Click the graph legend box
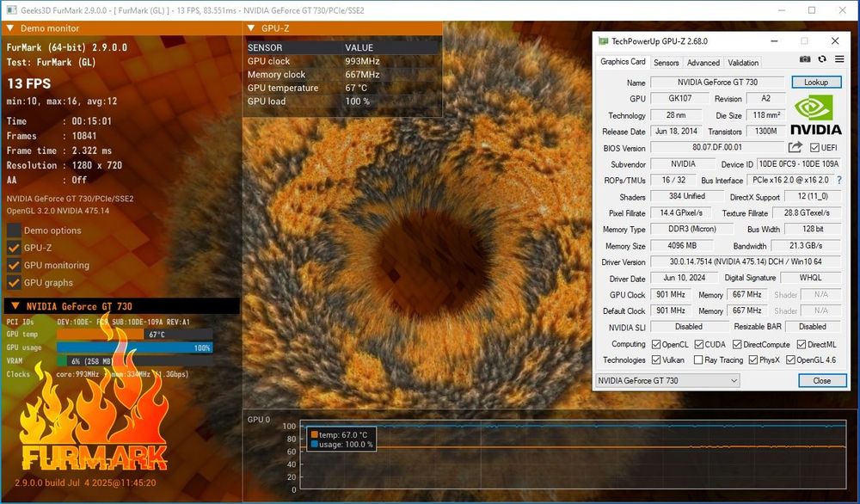The width and height of the screenshot is (860, 504). pos(341,439)
